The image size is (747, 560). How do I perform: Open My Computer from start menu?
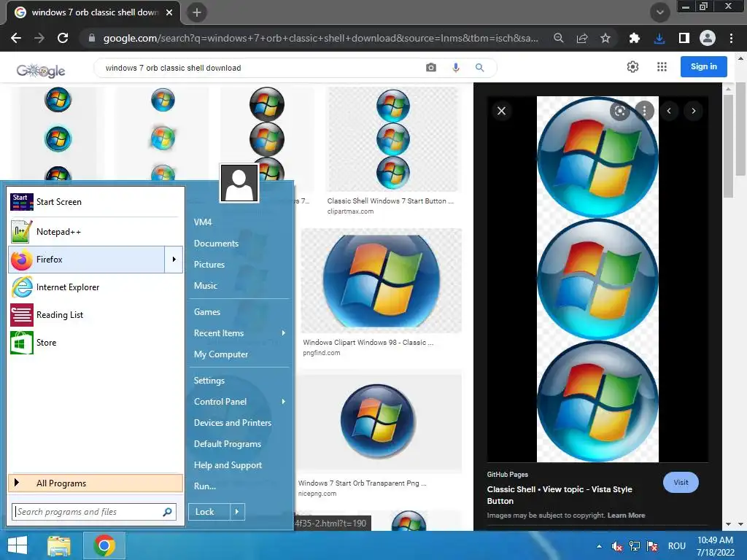[x=220, y=354]
